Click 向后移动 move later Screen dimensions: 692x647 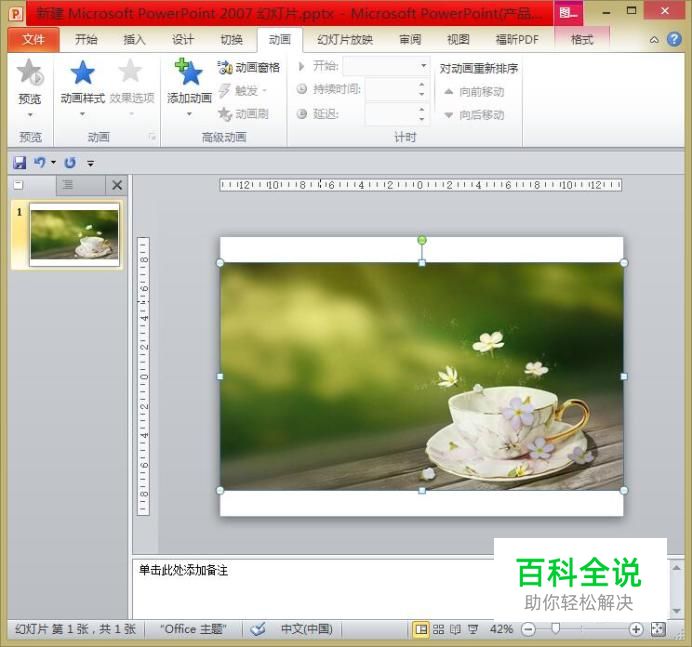pyautogui.click(x=474, y=115)
